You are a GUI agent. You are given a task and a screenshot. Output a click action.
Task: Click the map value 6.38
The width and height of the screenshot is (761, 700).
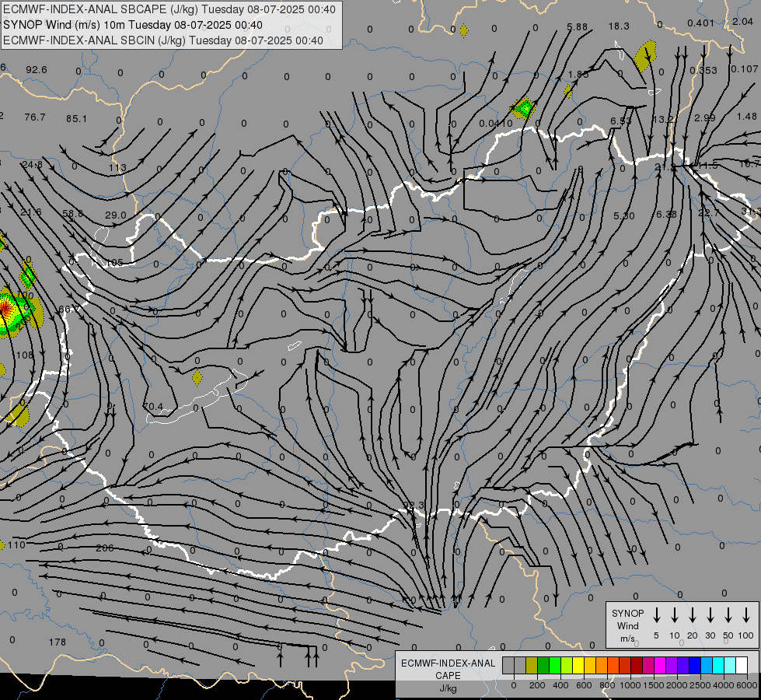pyautogui.click(x=666, y=214)
